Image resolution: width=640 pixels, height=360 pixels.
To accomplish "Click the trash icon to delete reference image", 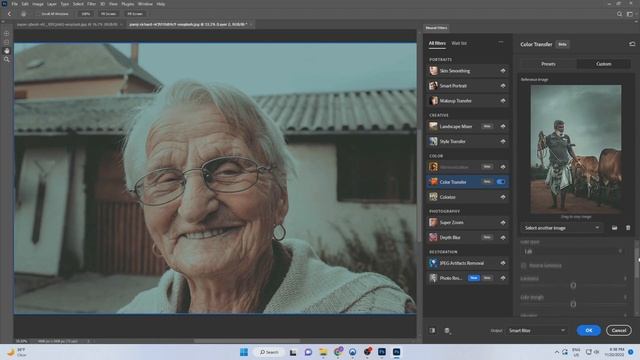I will pyautogui.click(x=628, y=228).
